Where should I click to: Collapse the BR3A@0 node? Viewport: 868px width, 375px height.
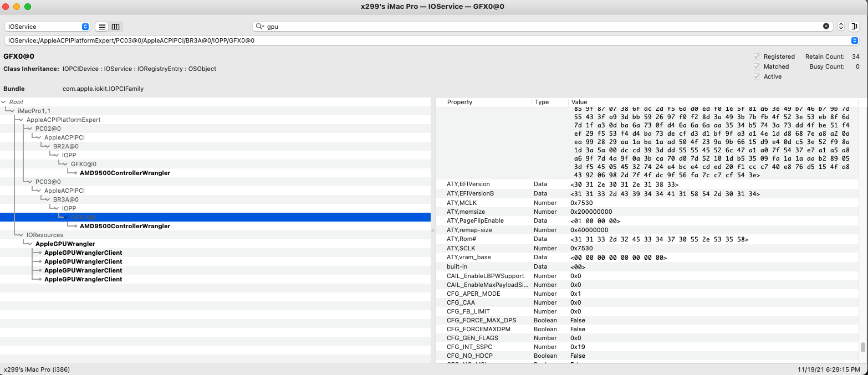(49, 200)
